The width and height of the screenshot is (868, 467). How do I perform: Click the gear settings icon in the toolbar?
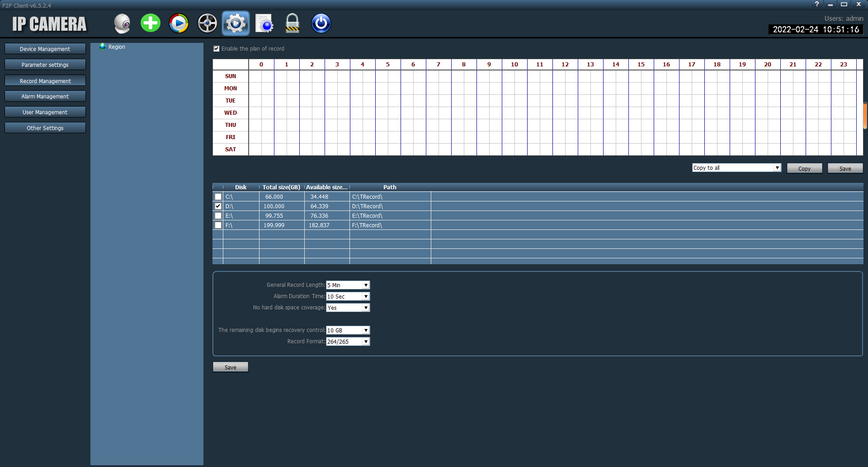(x=236, y=23)
